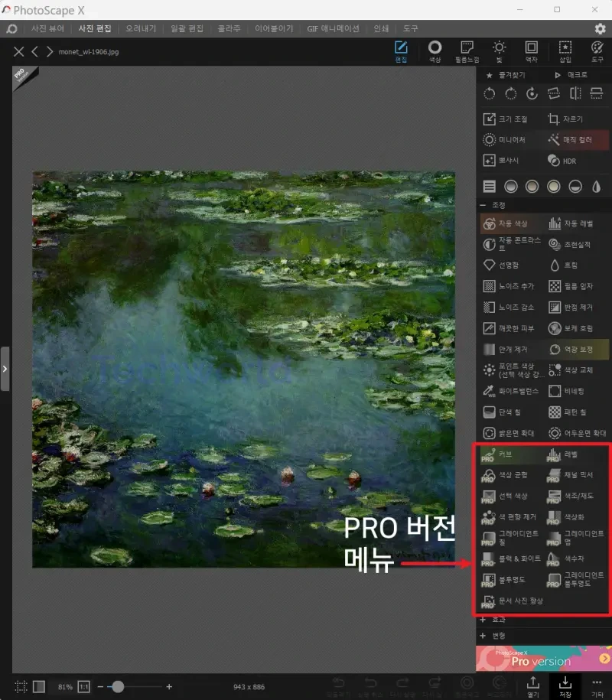
Task: Switch to 이어붙이기 combine tab
Action: pyautogui.click(x=274, y=28)
